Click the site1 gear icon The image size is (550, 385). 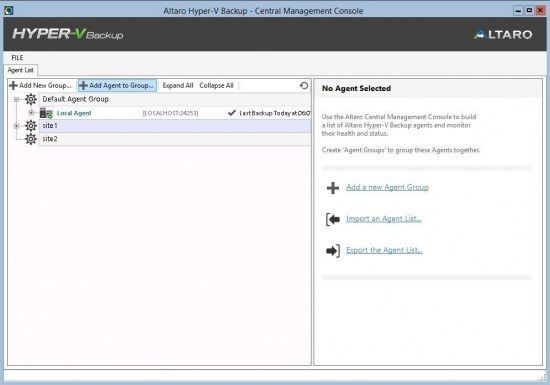(x=31, y=126)
